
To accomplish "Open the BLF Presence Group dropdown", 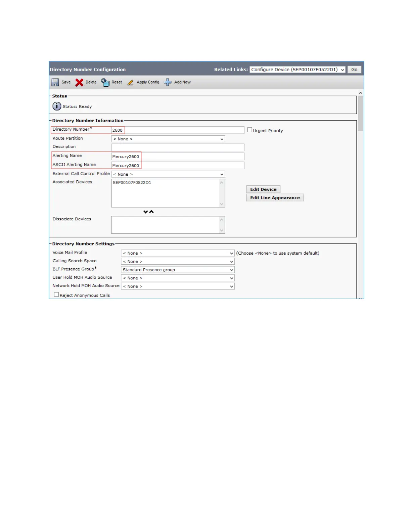I will 178,270.
